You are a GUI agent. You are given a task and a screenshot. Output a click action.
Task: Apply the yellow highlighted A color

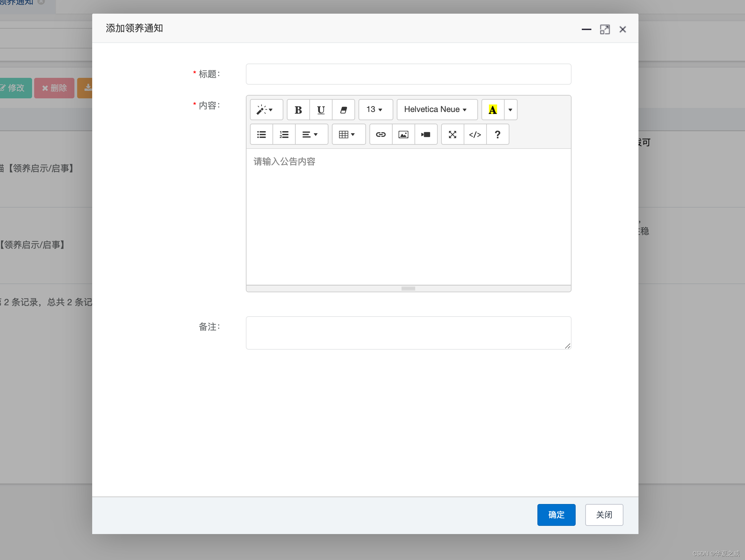tap(493, 110)
